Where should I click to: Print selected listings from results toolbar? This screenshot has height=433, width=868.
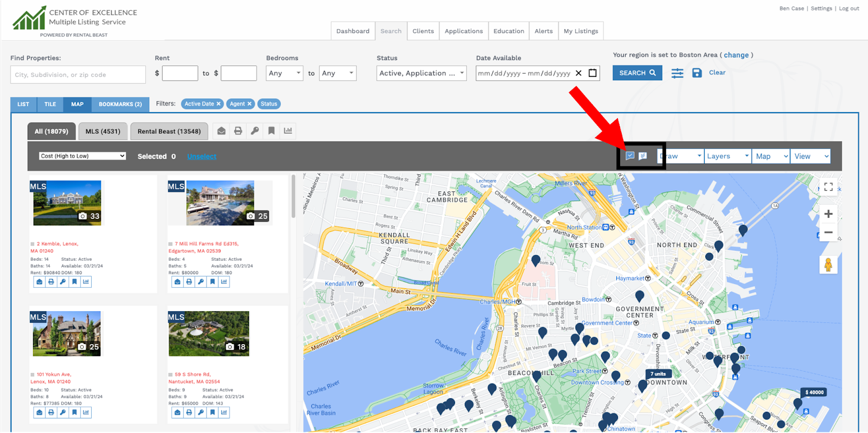tap(238, 131)
